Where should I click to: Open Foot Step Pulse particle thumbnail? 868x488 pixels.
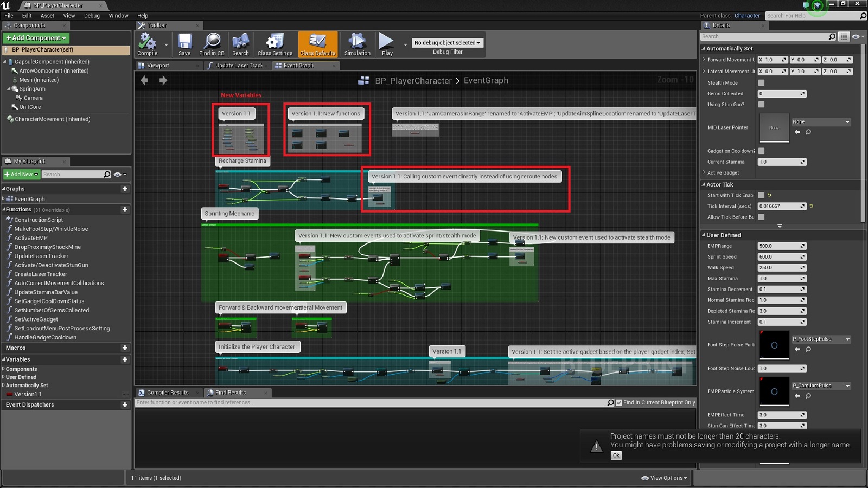pyautogui.click(x=774, y=345)
